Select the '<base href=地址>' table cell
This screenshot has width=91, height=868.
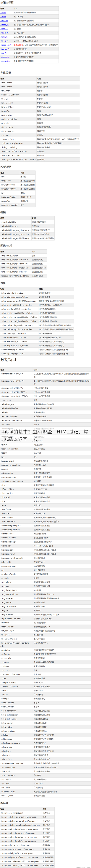tap(16, 222)
